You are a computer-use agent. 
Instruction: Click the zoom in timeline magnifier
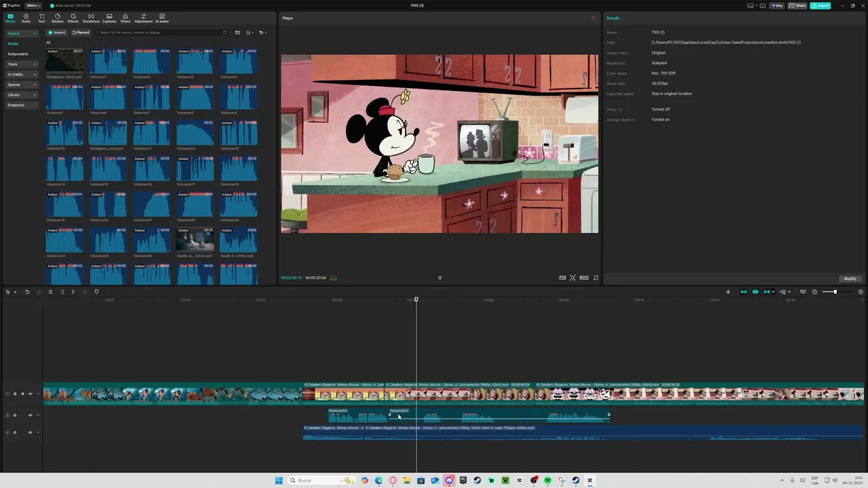tap(861, 291)
